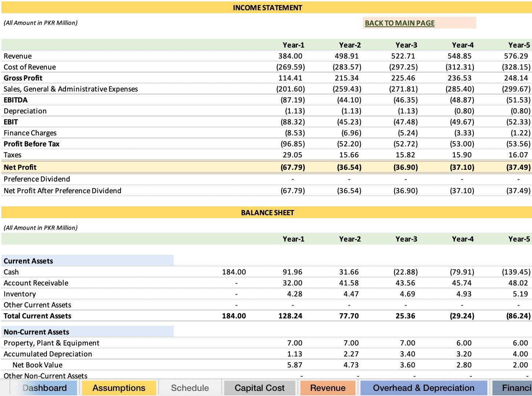The height and width of the screenshot is (396, 532).
Task: Click Year-2 Account Receivable 41.58
Action: 349,283
